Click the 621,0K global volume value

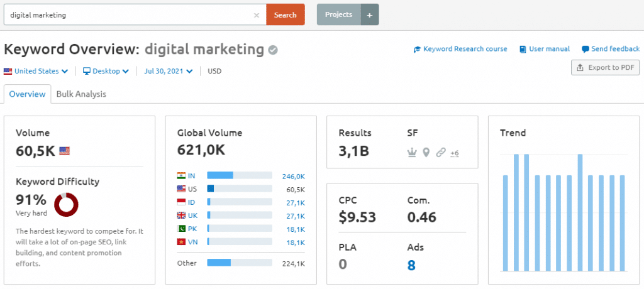pyautogui.click(x=201, y=150)
